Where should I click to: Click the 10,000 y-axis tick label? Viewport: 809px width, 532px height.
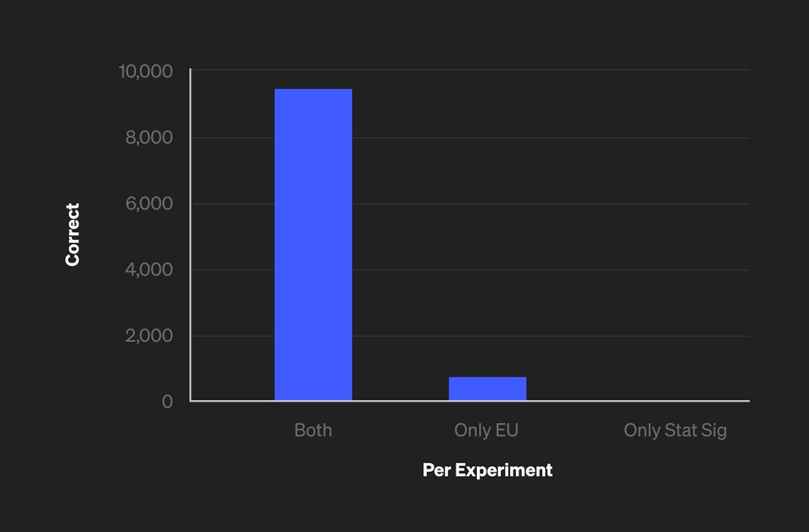[146, 71]
